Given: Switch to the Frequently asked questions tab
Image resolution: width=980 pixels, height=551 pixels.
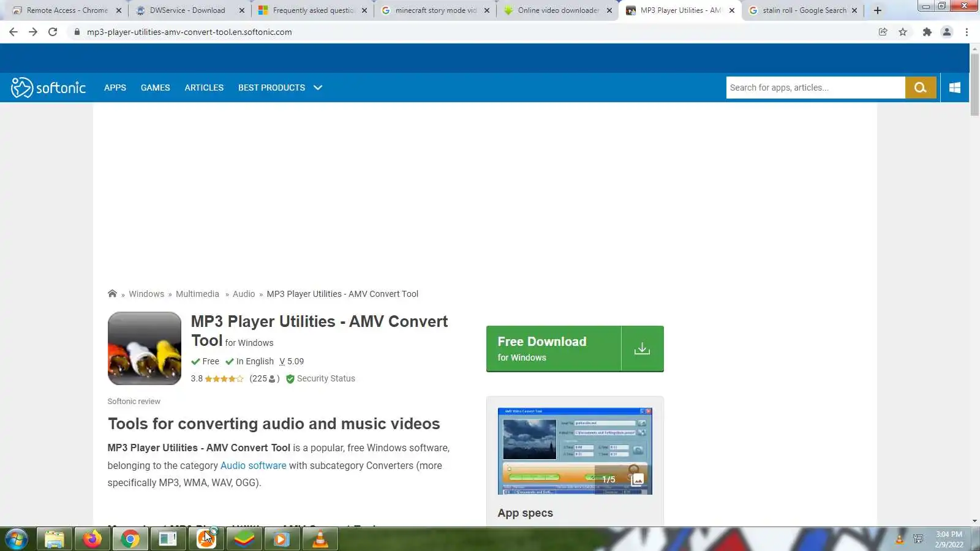Looking at the screenshot, I should coord(312,10).
